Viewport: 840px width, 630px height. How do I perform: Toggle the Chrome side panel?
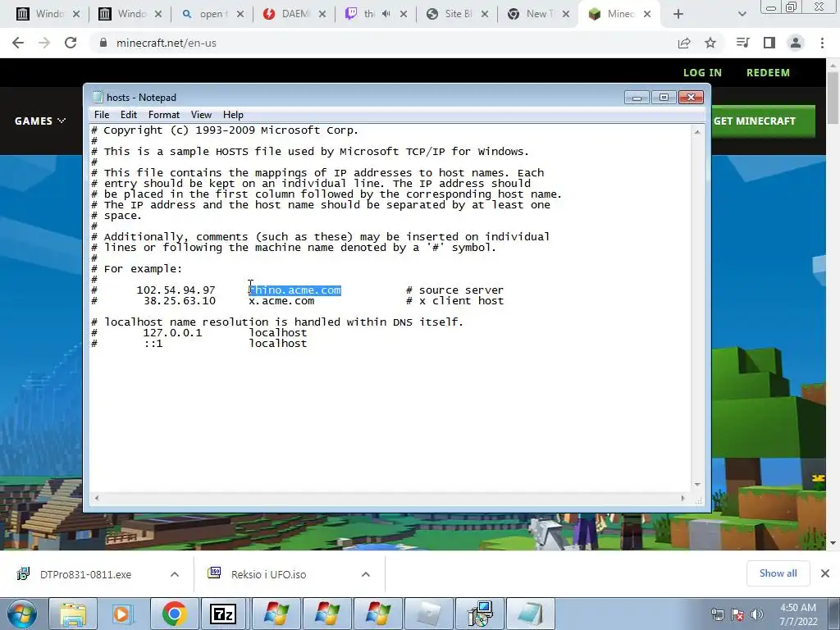pos(769,43)
